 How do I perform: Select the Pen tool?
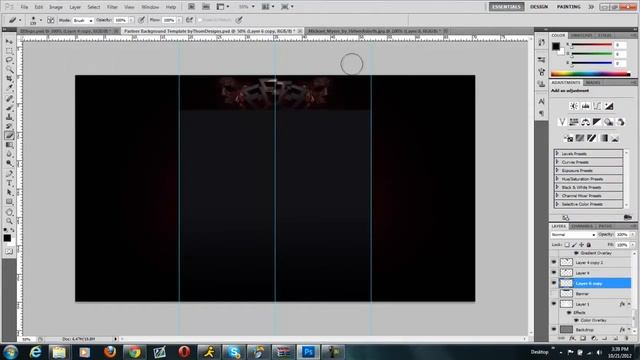pyautogui.click(x=9, y=174)
